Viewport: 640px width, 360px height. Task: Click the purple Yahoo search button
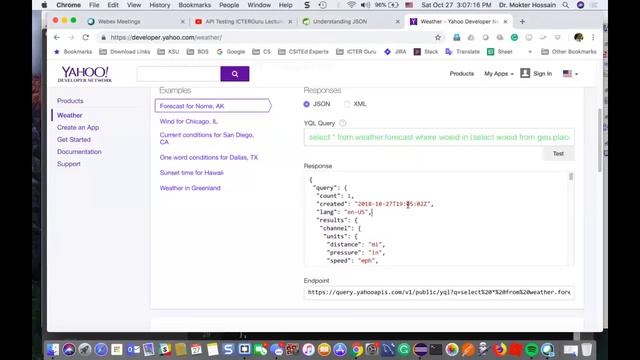click(x=235, y=74)
